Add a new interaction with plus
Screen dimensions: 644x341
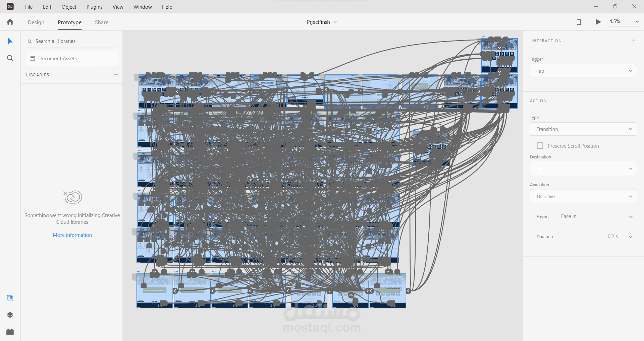pos(634,41)
